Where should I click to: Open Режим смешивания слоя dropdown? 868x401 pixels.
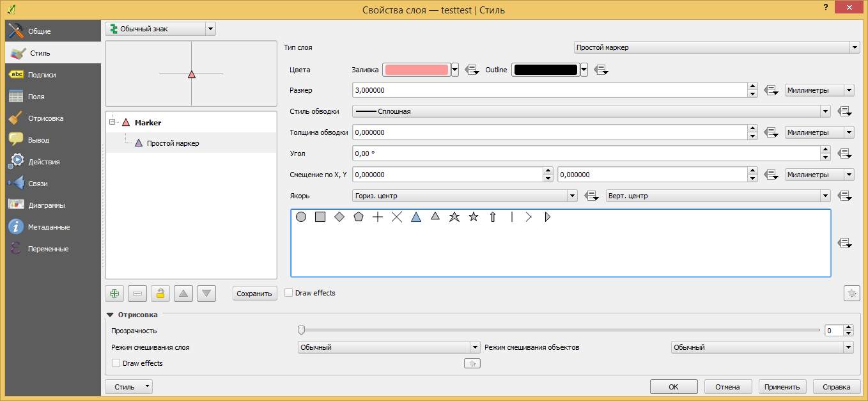pyautogui.click(x=389, y=347)
